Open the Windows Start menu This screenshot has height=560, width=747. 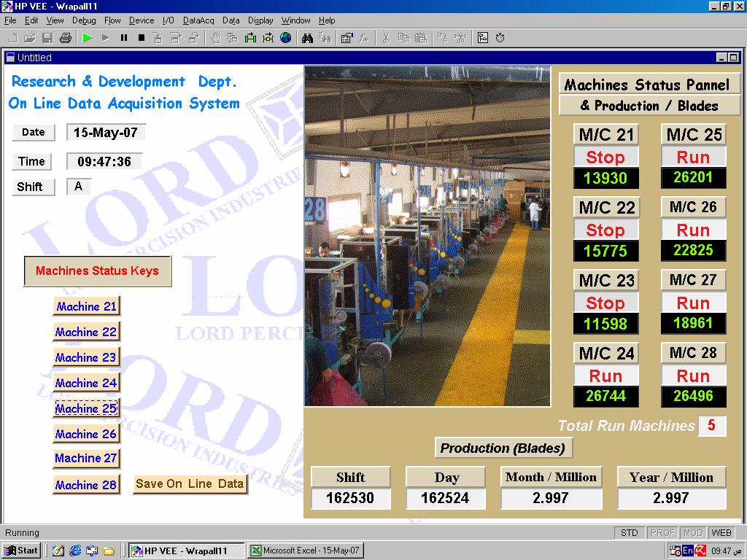click(21, 551)
